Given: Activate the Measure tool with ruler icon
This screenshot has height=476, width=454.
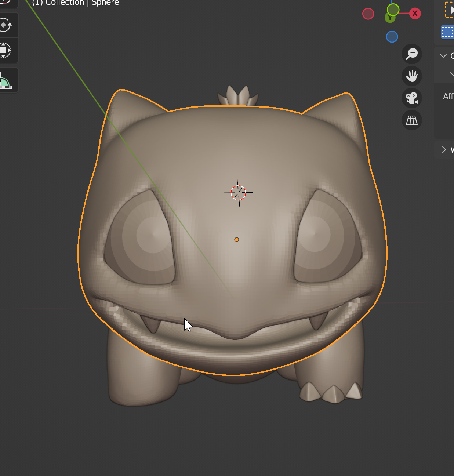Looking at the screenshot, I should (x=5, y=80).
